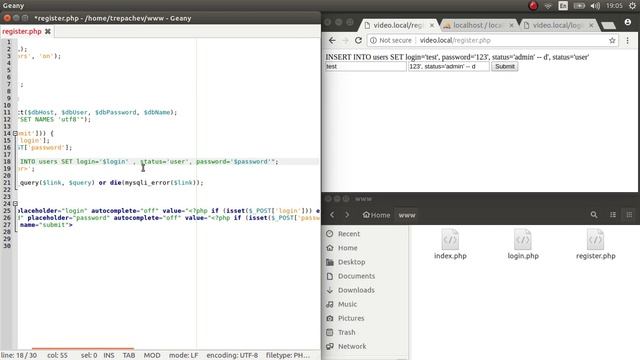Viewport: 640px width, 360px height.
Task: Open the keyboard layout indicator
Action: pyautogui.click(x=563, y=6)
